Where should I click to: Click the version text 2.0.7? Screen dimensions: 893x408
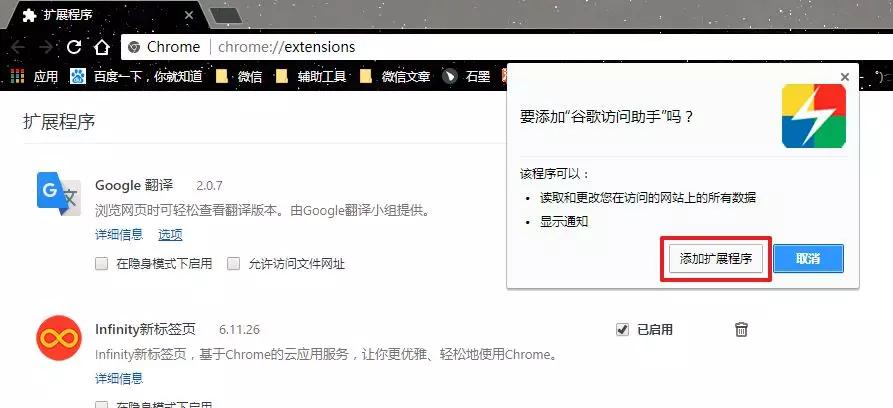click(x=209, y=186)
